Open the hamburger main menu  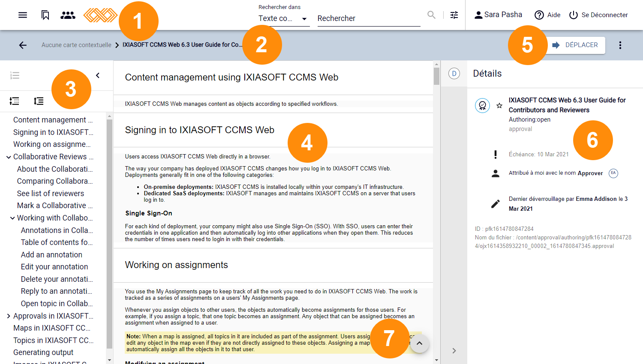pyautogui.click(x=23, y=15)
